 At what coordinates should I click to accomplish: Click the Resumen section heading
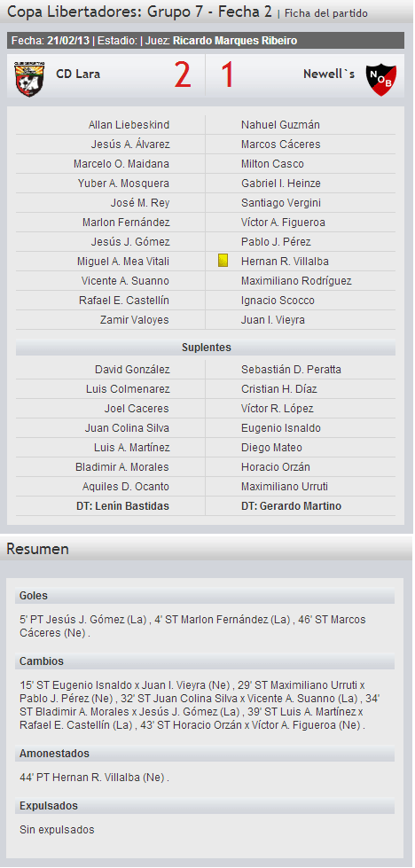tap(37, 549)
